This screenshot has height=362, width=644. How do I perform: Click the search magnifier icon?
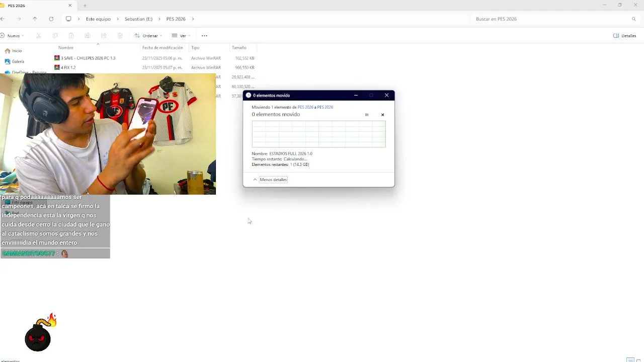[633, 19]
